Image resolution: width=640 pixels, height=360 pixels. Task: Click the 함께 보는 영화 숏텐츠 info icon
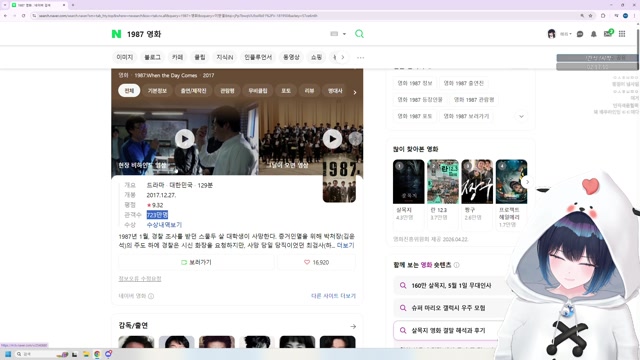pos(456,265)
